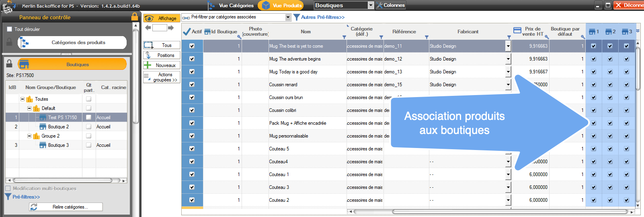This screenshot has height=217, width=644.
Task: Click the Positions button
Action: [162, 55]
